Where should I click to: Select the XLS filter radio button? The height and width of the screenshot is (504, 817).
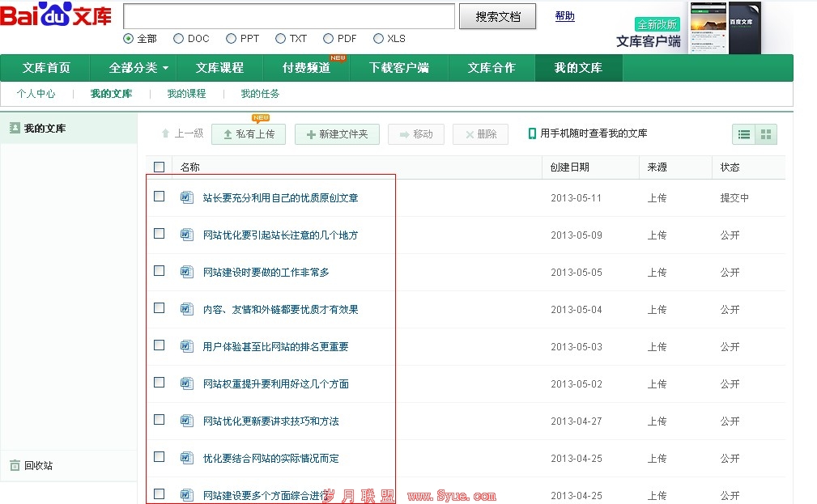click(378, 39)
